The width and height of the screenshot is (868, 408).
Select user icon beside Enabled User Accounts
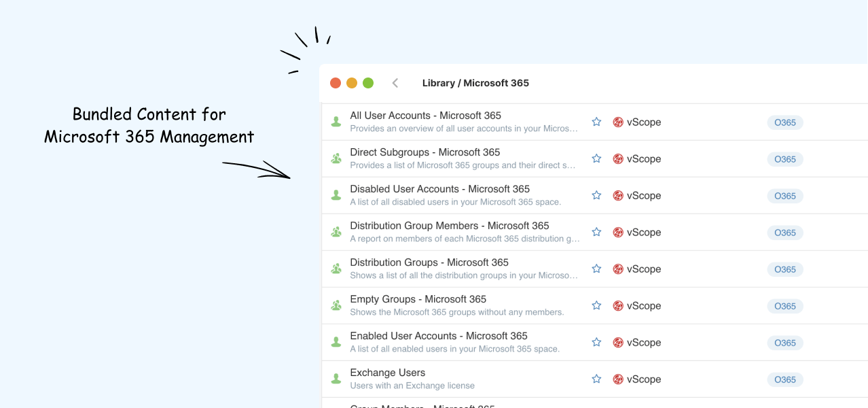coord(336,342)
